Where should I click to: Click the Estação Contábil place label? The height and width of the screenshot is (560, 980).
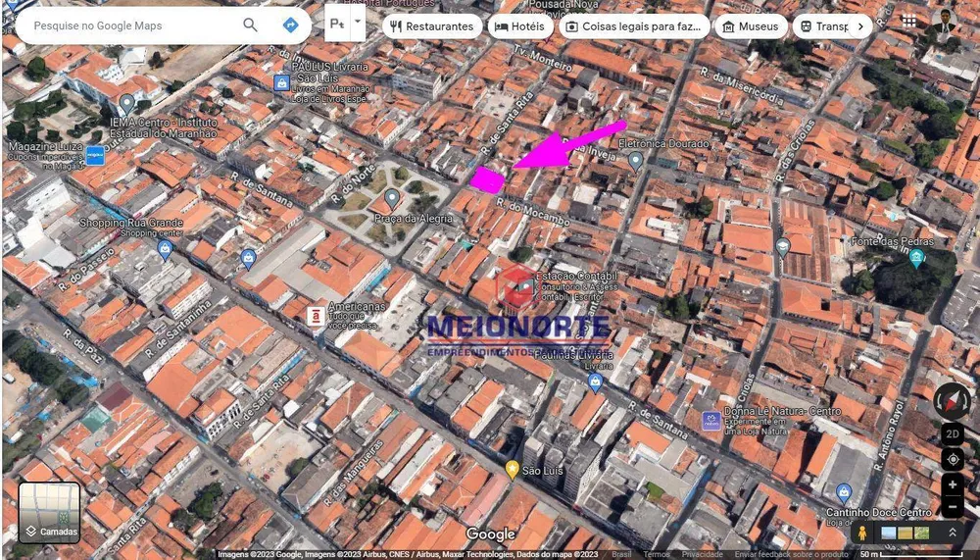click(x=577, y=286)
